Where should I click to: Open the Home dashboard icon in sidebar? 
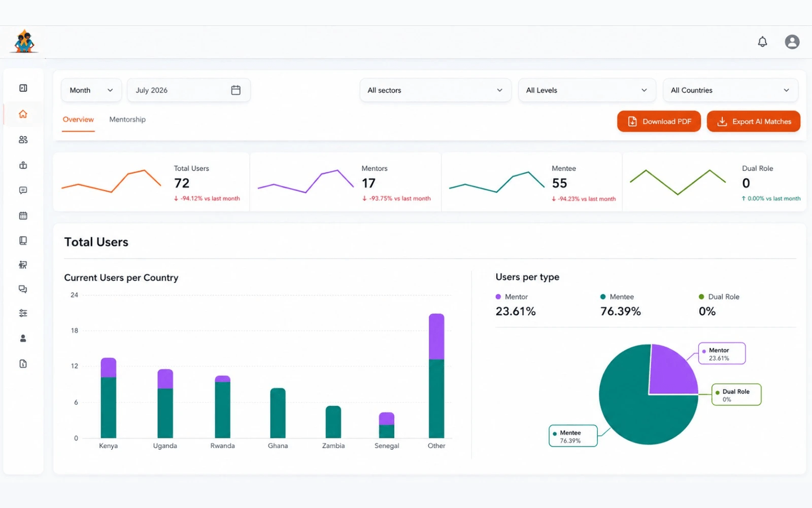click(x=23, y=114)
